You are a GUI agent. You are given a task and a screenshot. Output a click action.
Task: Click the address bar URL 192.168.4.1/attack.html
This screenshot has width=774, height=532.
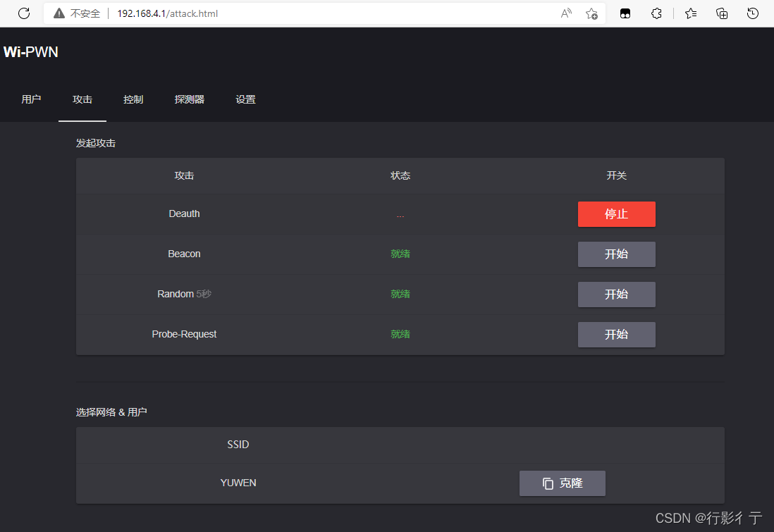coord(167,13)
